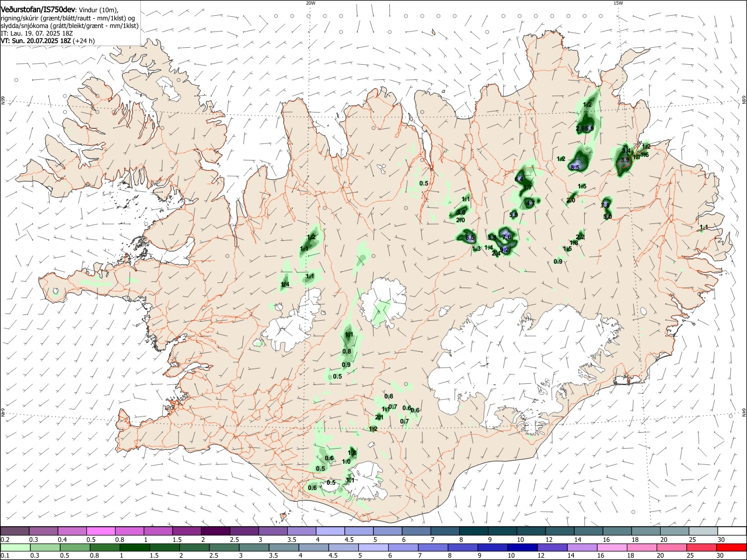Screen dimensions: 747x560
Task: Click the 6.5 precipitation value on the map
Action: click(x=469, y=238)
